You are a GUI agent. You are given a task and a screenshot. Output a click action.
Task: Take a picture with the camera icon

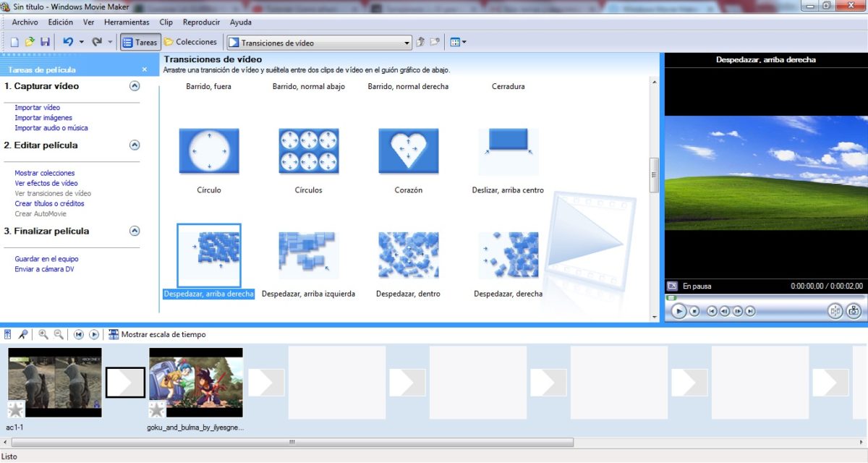coord(854,311)
